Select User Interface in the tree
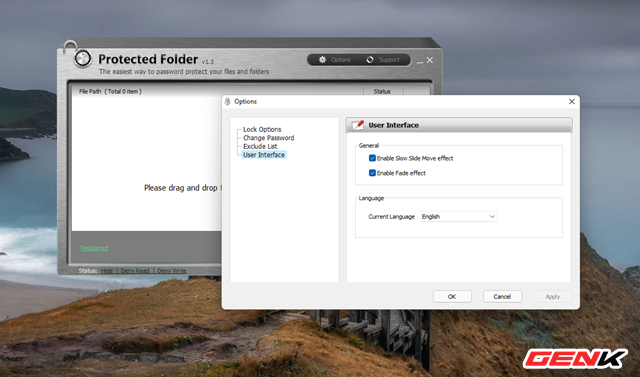This screenshot has width=640, height=377. pyautogui.click(x=264, y=155)
